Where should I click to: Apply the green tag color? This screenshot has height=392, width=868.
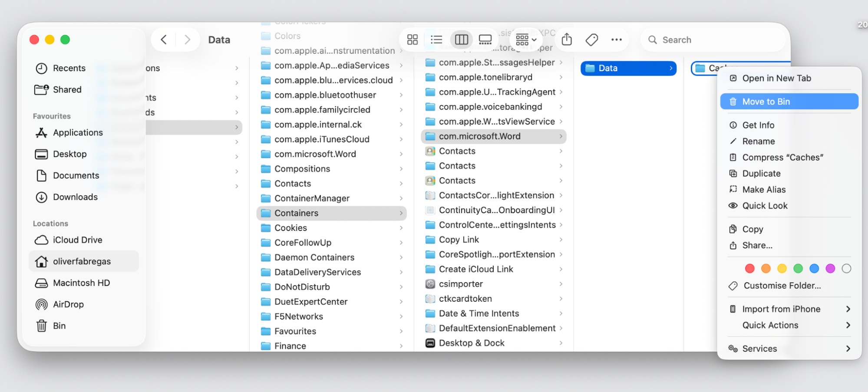coord(798,269)
